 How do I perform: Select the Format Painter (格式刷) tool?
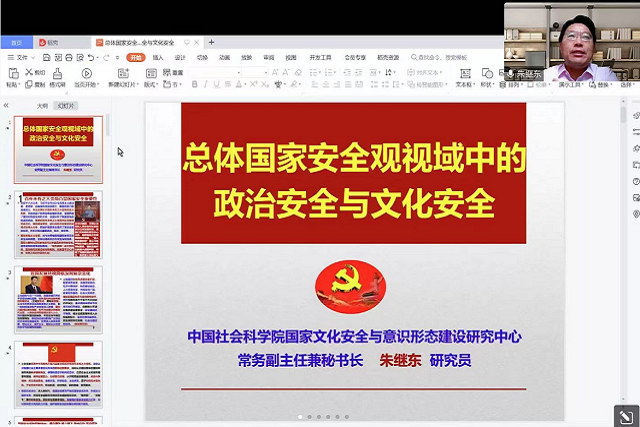click(59, 75)
